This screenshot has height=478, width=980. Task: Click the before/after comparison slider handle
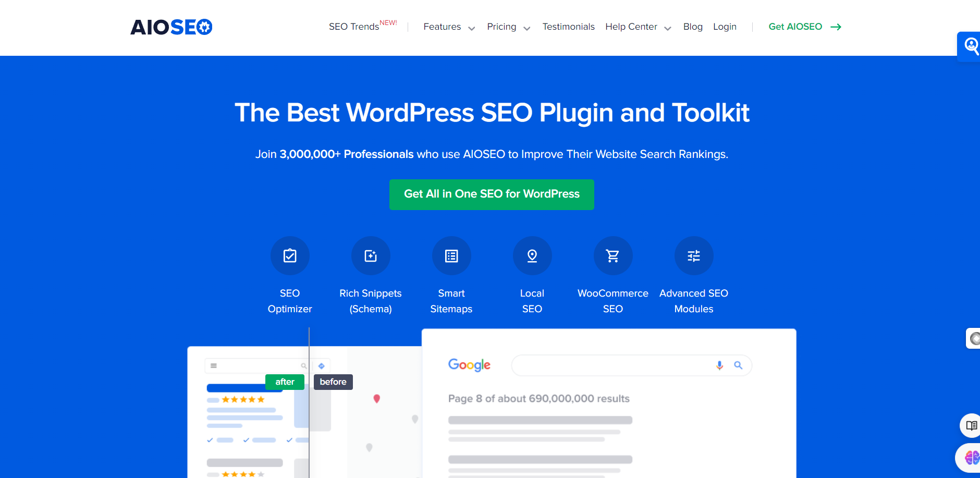[309, 402]
